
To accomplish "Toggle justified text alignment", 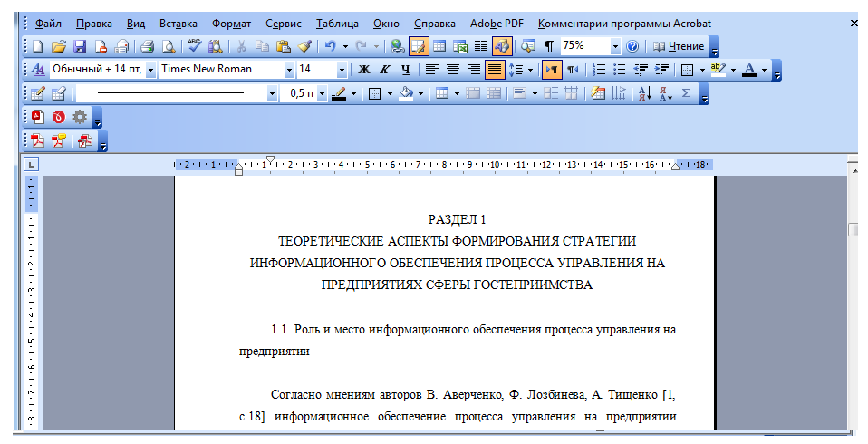I will click(495, 70).
